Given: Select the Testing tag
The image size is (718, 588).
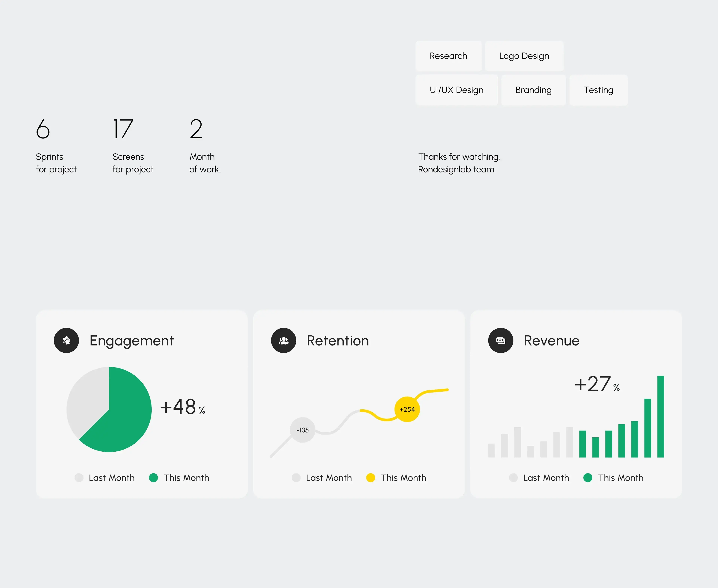Looking at the screenshot, I should click(598, 90).
